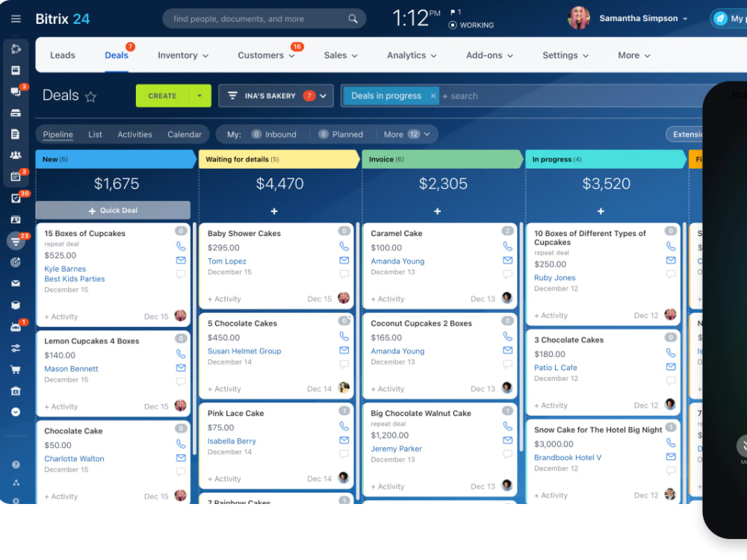Open CREATE button dropdown arrow
This screenshot has width=747, height=560.
(199, 96)
